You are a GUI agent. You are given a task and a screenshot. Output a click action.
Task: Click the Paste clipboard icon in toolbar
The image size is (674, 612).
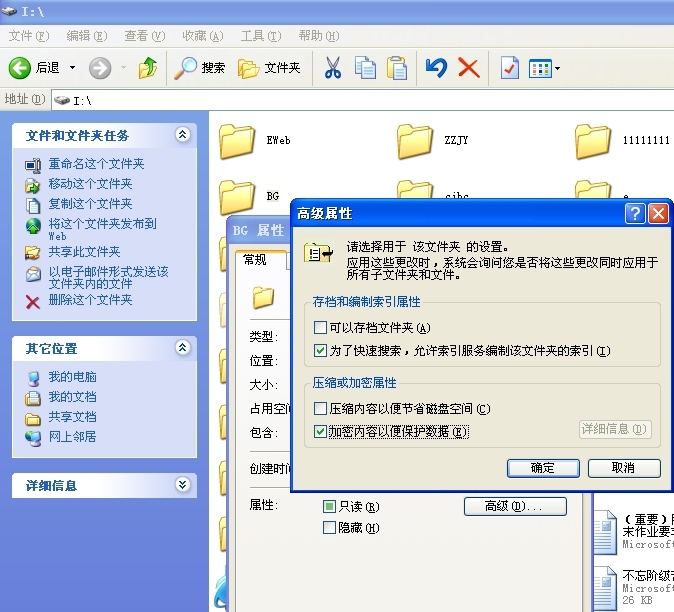(x=397, y=68)
